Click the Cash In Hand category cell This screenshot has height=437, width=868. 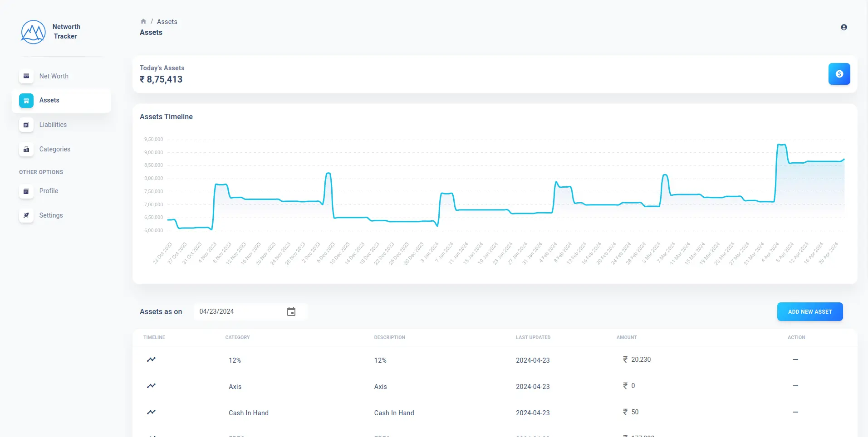tap(249, 413)
